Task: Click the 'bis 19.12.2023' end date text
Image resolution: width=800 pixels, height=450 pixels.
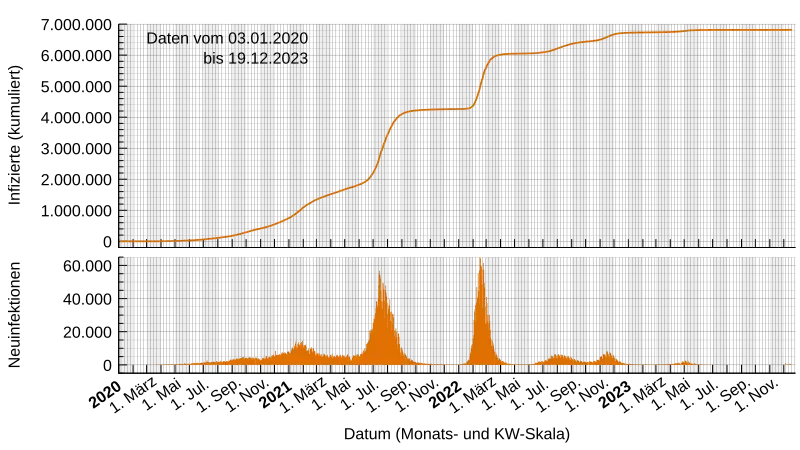Action: tap(255, 58)
